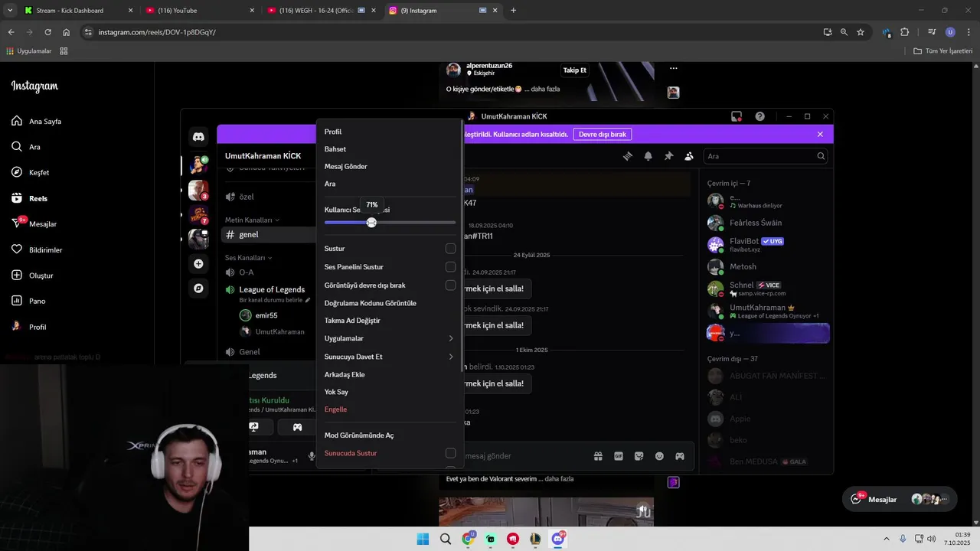The image size is (980, 551).
Task: Open Instagram Oluştur create
Action: 32,275
